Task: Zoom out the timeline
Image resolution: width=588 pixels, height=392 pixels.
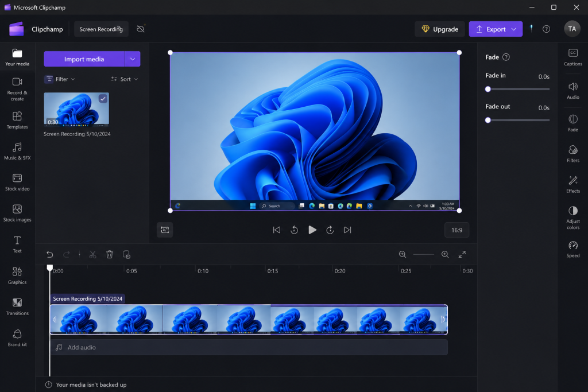Action: 403,254
